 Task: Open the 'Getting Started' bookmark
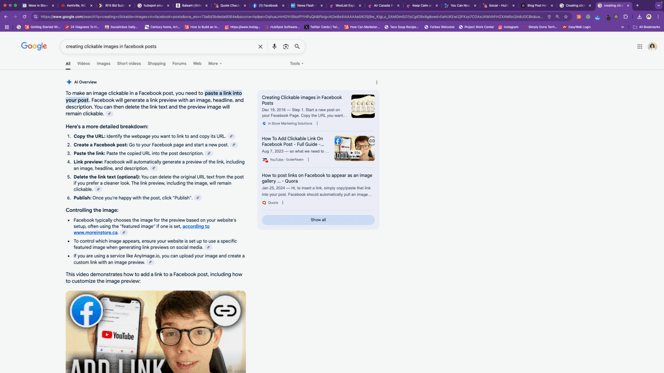pos(42,27)
